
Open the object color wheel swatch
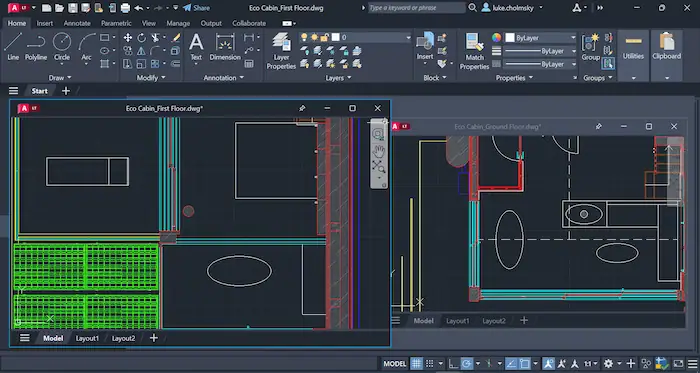[x=496, y=38]
